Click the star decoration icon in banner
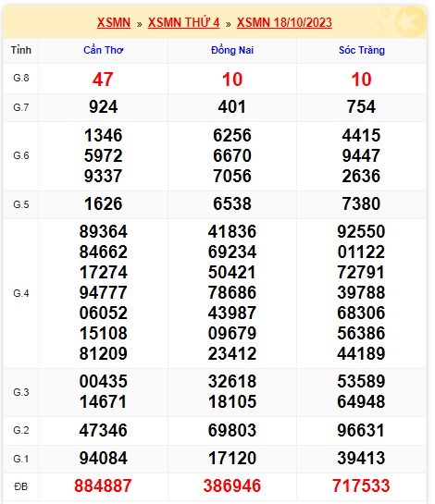 409,21
